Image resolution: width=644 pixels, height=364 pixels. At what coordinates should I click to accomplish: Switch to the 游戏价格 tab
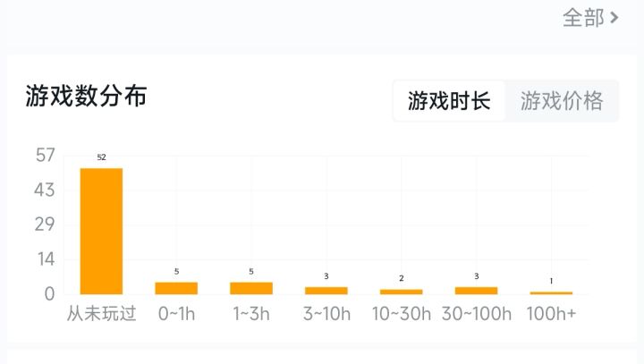pos(562,100)
